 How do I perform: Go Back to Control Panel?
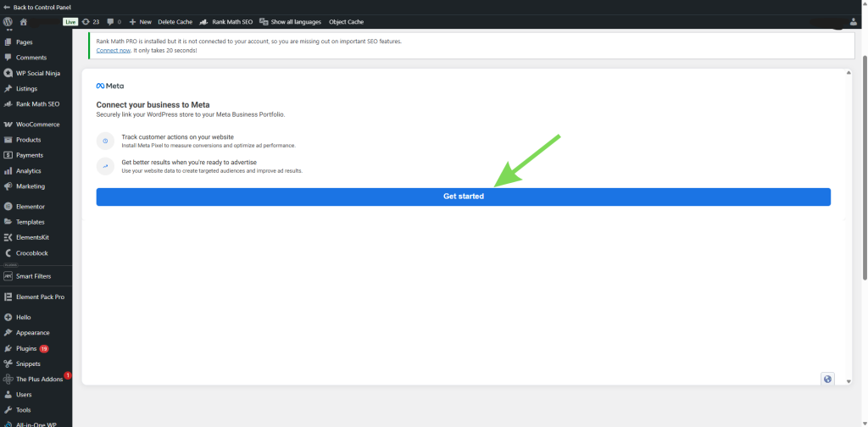tap(37, 7)
